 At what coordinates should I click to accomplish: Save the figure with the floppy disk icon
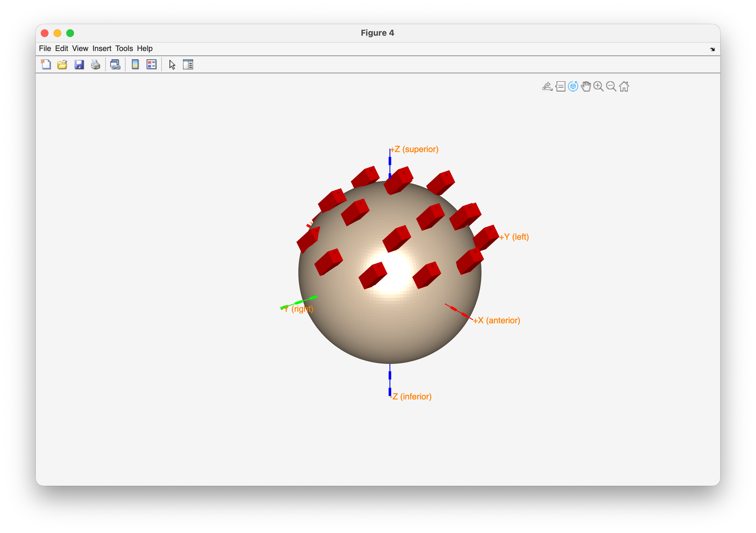tap(79, 64)
